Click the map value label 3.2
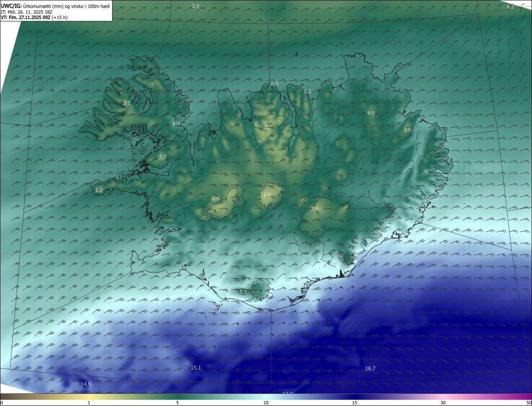 [x=99, y=190]
